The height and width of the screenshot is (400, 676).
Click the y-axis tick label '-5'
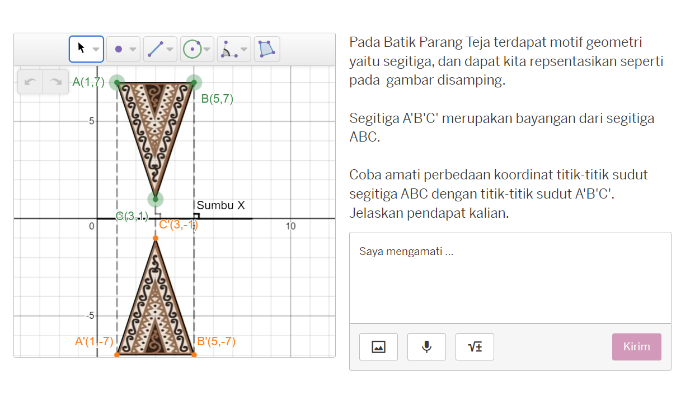click(x=90, y=316)
